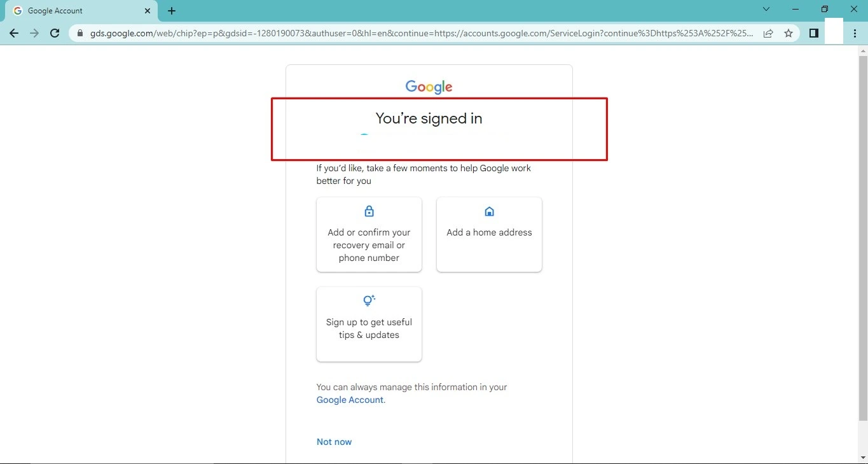868x464 pixels.
Task: Open the tab search chevron
Action: (766, 10)
